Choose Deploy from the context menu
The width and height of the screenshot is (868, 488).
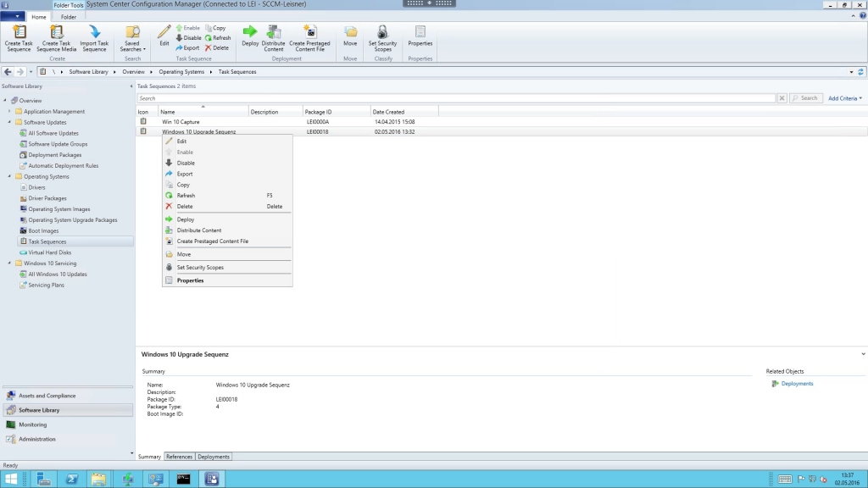pos(227,219)
